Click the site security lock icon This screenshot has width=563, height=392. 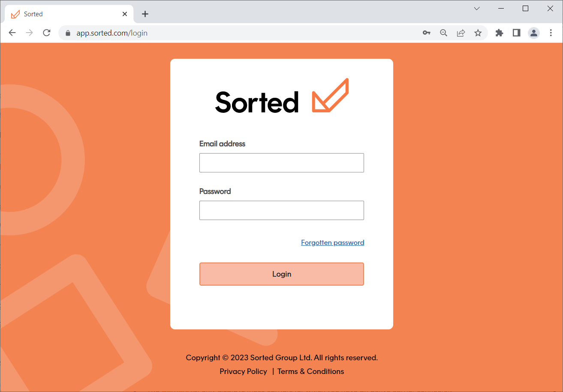pos(67,33)
